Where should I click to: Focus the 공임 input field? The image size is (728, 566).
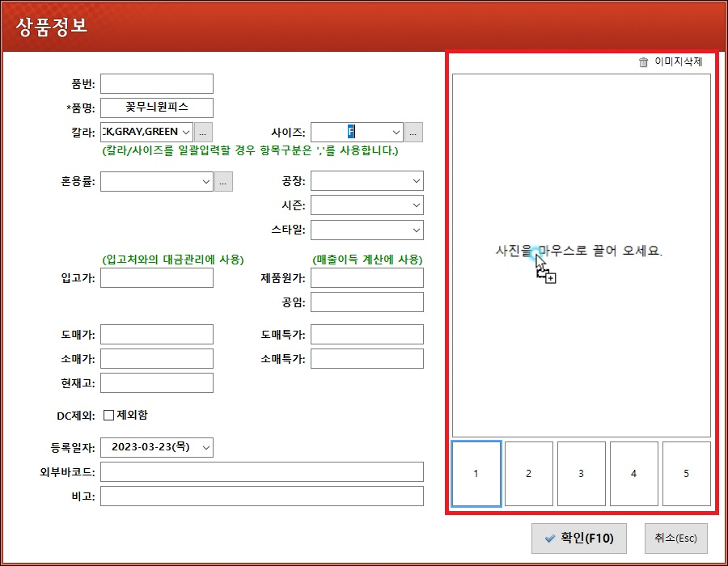point(366,302)
